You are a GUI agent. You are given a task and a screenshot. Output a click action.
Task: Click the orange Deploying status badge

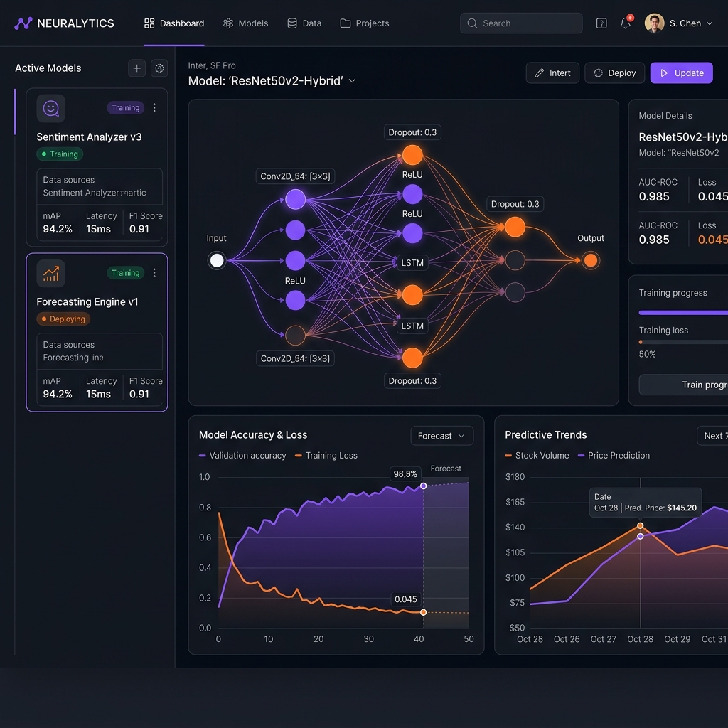[x=63, y=319]
